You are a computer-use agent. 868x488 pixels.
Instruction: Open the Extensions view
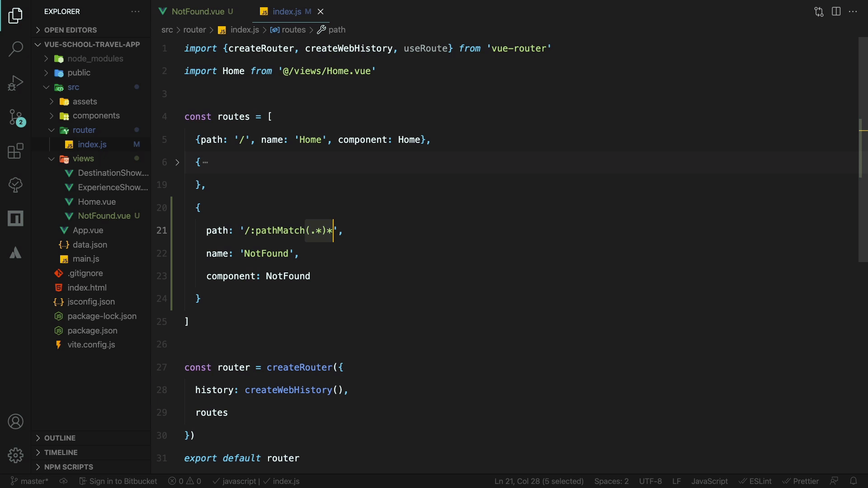(x=15, y=151)
